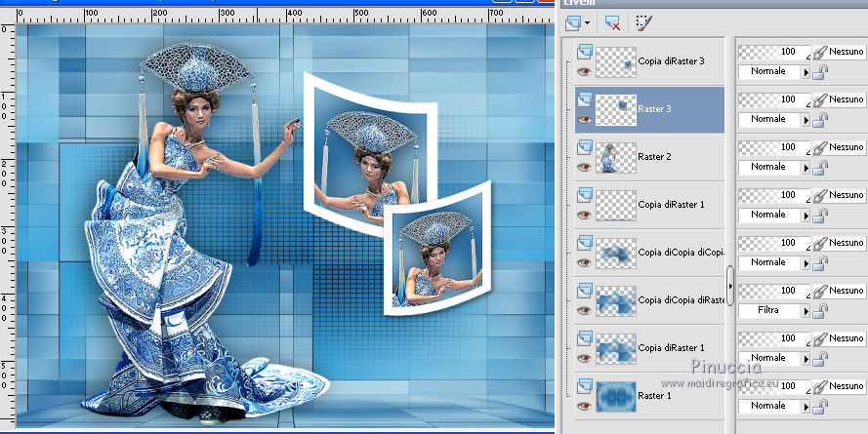Click the link chain icon for Copia diRaster 3
This screenshot has width=868, height=434.
pyautogui.click(x=821, y=52)
